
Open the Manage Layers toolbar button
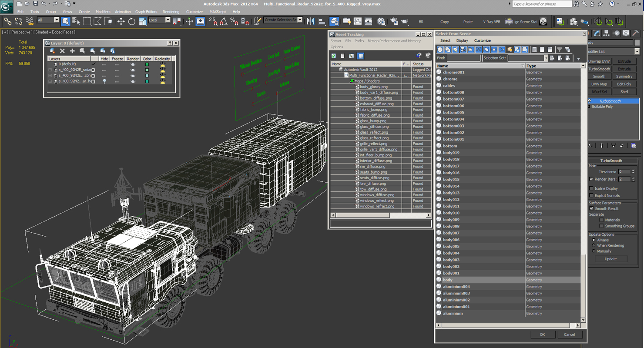(x=334, y=21)
